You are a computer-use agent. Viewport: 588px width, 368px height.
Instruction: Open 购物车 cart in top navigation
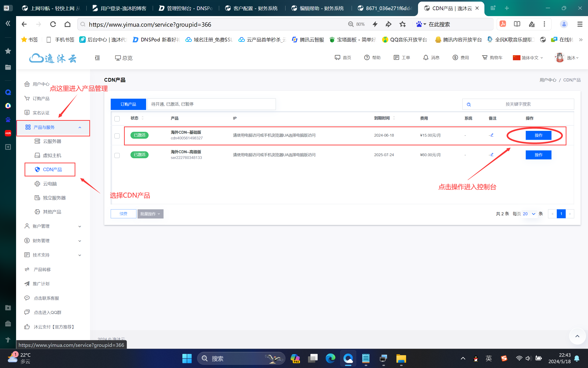pyautogui.click(x=492, y=58)
